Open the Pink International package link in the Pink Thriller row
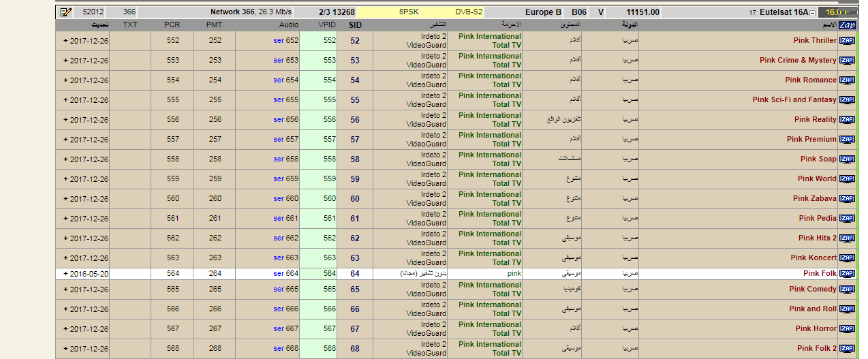This screenshot has height=359, width=868. click(x=490, y=37)
